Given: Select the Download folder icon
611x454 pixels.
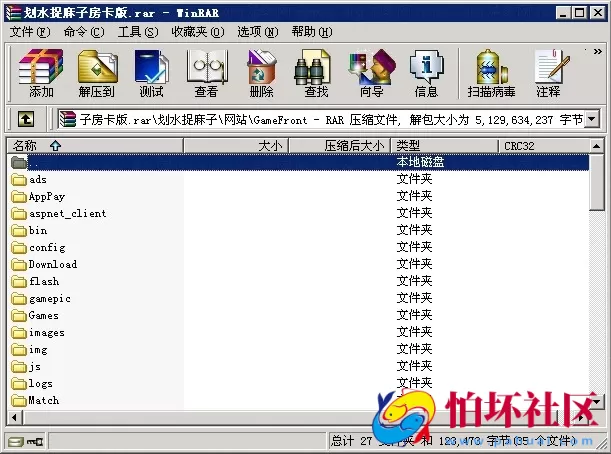Looking at the screenshot, I should click(19, 265).
